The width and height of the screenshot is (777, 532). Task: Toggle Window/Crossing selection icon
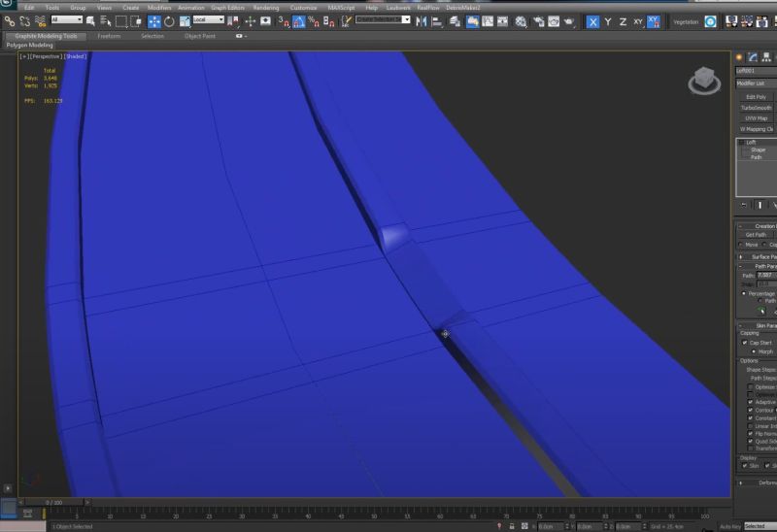pos(136,21)
